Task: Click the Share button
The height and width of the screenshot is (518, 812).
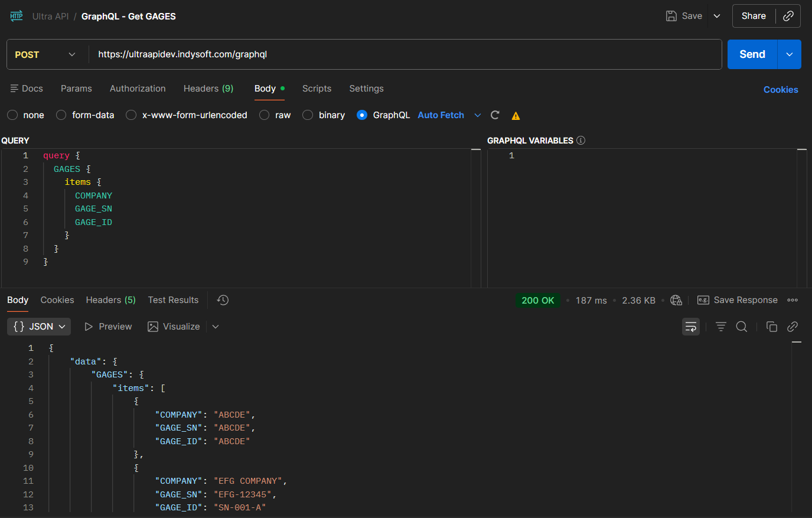Action: point(754,16)
